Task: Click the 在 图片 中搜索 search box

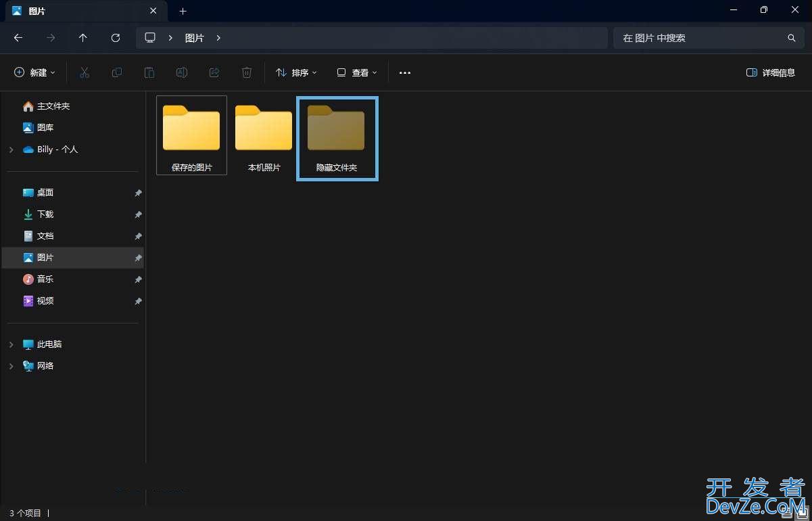Action: coord(709,38)
